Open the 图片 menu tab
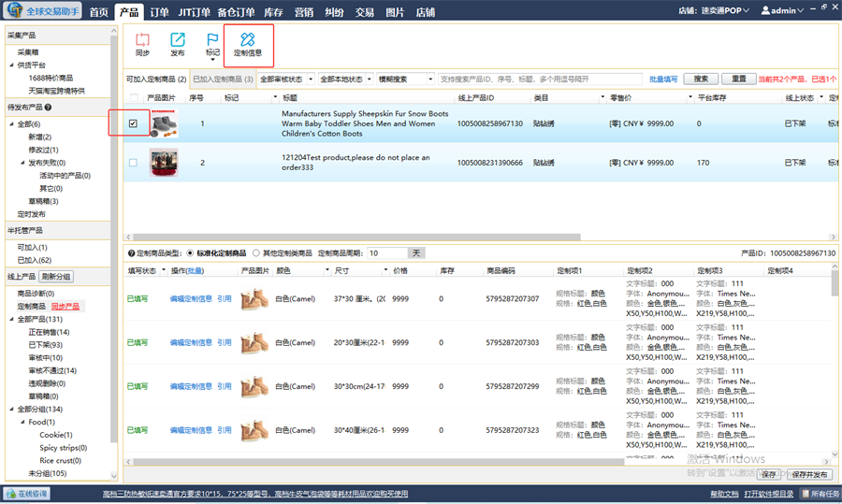Image resolution: width=842 pixels, height=504 pixels. tap(395, 12)
